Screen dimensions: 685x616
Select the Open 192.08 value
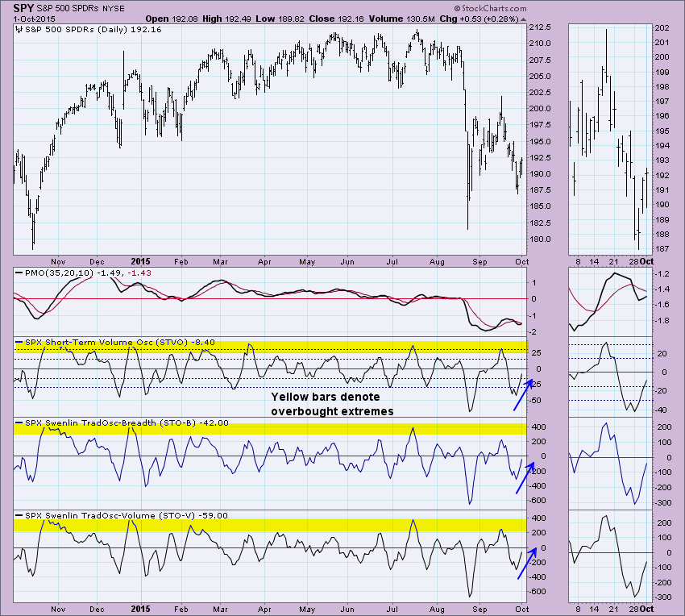coord(172,19)
